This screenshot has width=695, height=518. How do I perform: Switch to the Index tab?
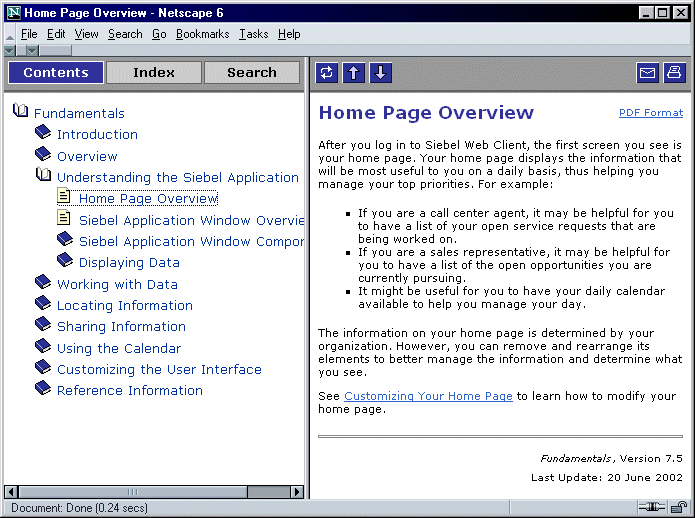[154, 73]
